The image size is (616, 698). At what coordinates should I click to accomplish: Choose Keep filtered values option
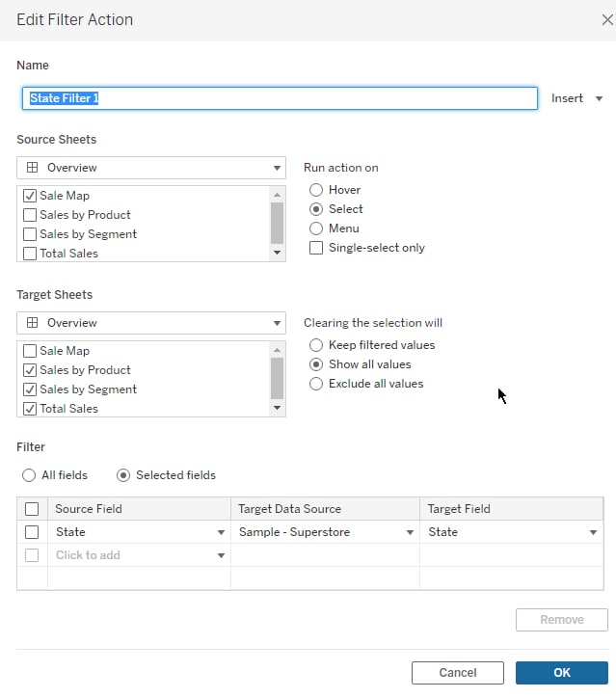[316, 345]
